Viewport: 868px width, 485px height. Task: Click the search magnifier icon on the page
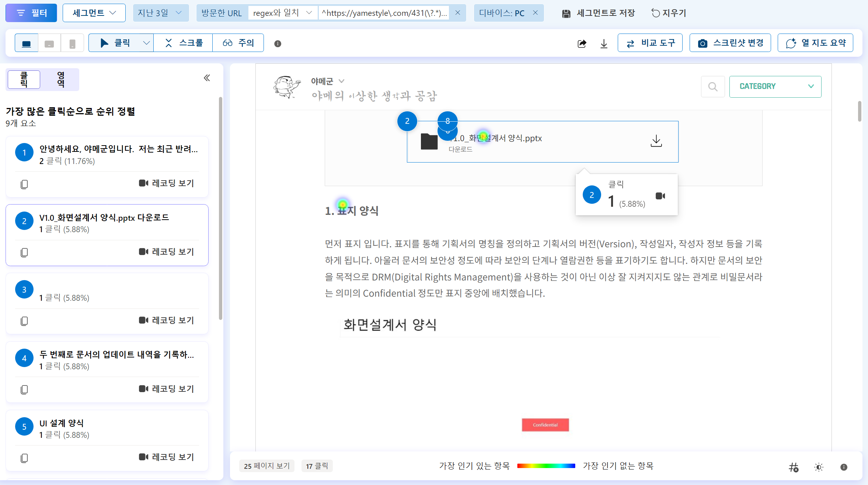[713, 87]
